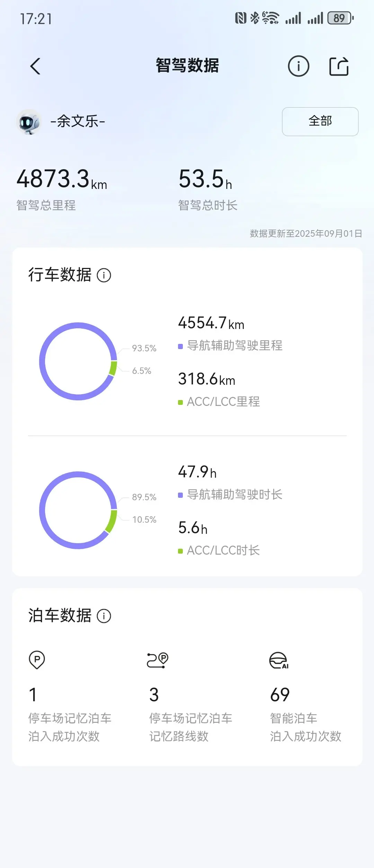Viewport: 374px width, 868px height.
Task: Tap the 53.5 h total duration figure
Action: (205, 179)
